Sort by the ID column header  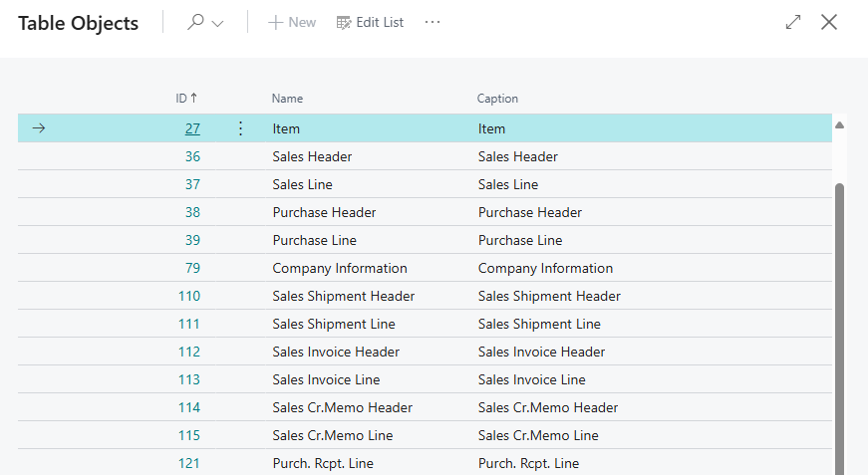(x=185, y=99)
